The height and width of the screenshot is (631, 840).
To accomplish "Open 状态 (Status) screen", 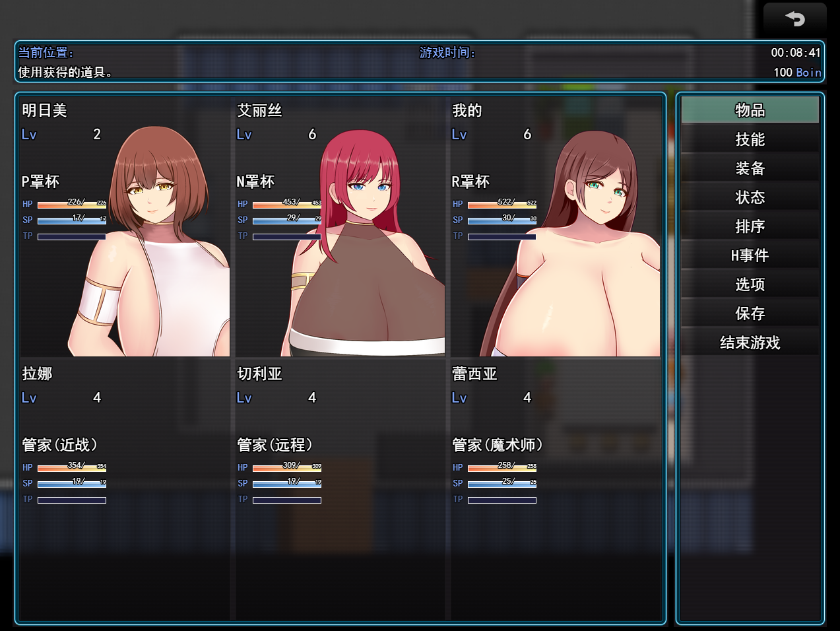I will (x=750, y=197).
